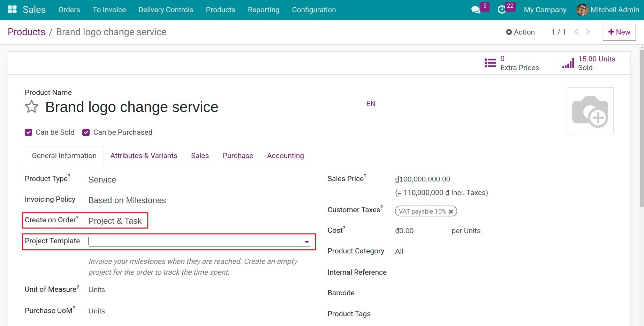Click the New button
Screen dimensions: 644x326
coord(619,32)
